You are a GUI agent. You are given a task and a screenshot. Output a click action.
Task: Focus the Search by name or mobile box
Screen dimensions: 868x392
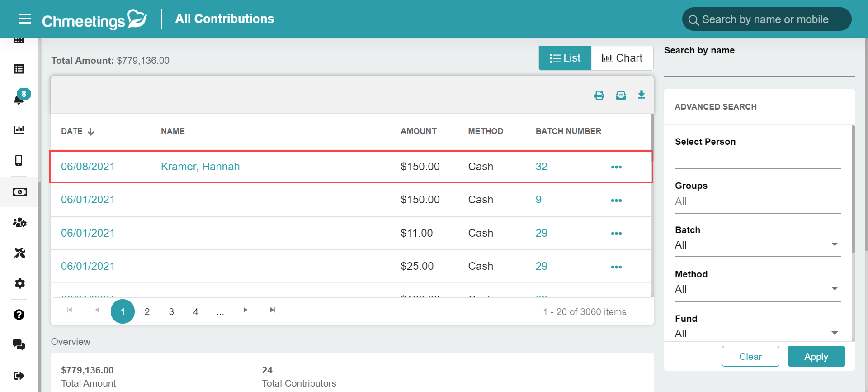(x=767, y=19)
